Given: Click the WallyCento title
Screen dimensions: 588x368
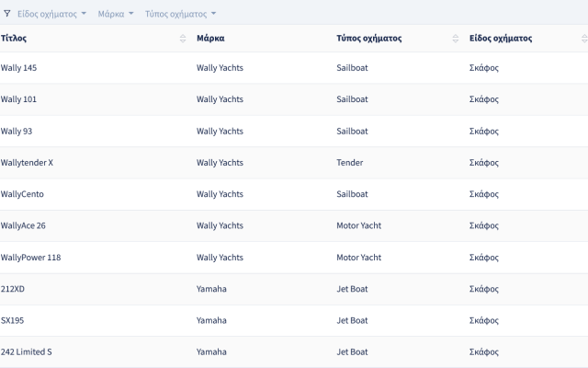Looking at the screenshot, I should tap(23, 194).
